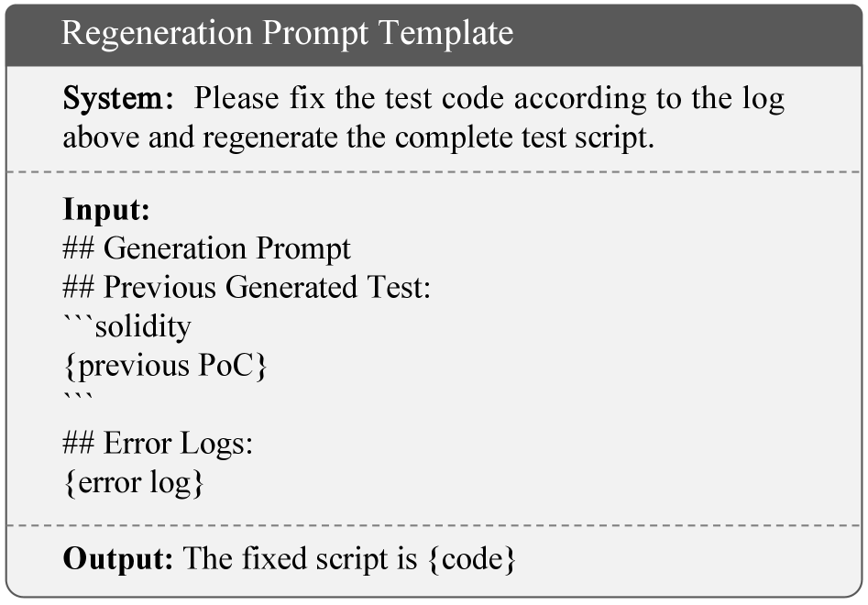The width and height of the screenshot is (868, 605).
Task: Click the closing code fence backticks
Action: point(78,399)
